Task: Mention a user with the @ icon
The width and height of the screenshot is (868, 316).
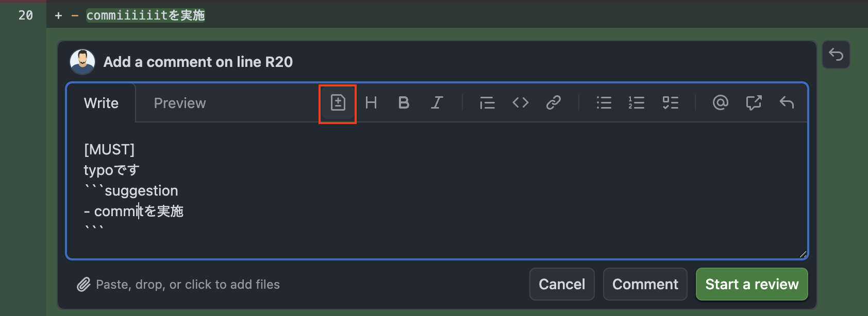Action: coord(720,103)
